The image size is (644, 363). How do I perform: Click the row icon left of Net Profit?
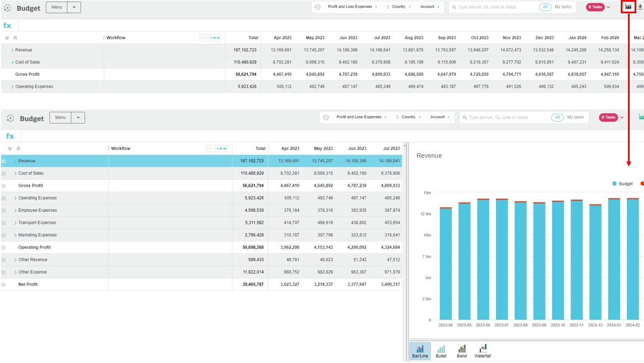[x=4, y=285]
